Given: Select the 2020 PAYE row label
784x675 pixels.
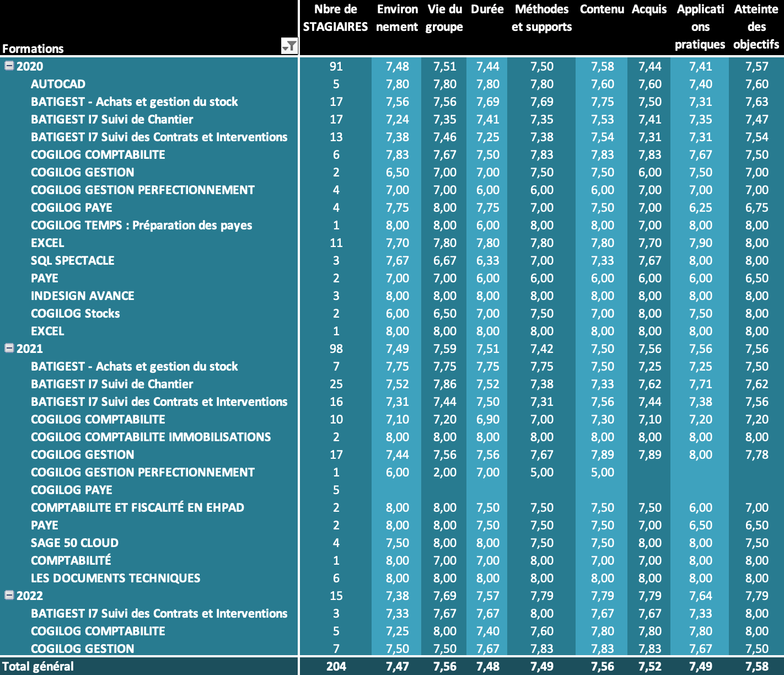Looking at the screenshot, I should pos(45,278).
